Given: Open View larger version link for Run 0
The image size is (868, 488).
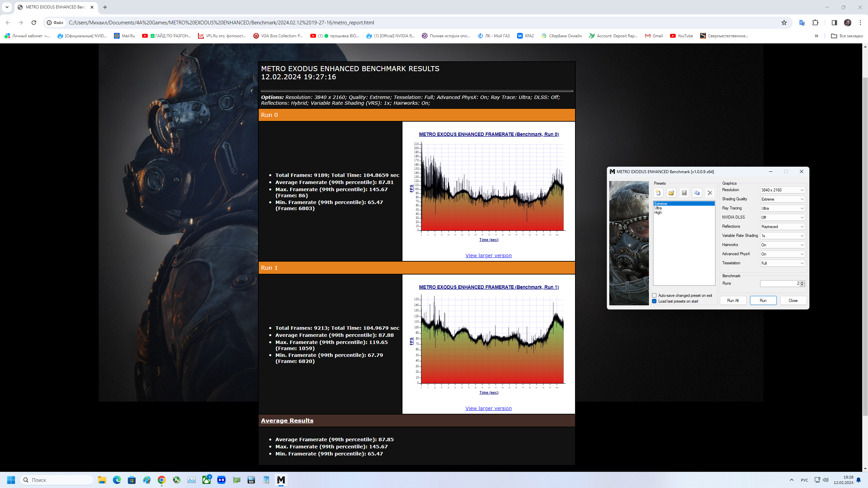Looking at the screenshot, I should coord(488,256).
